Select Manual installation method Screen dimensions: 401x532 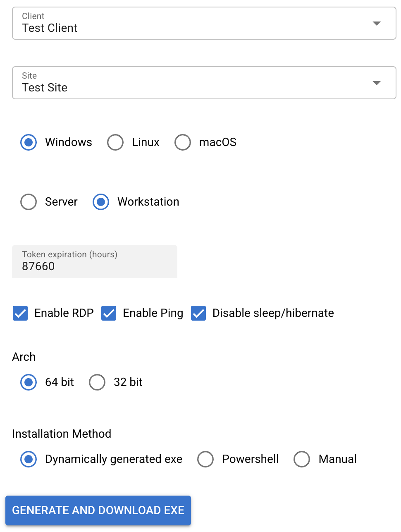(302, 459)
